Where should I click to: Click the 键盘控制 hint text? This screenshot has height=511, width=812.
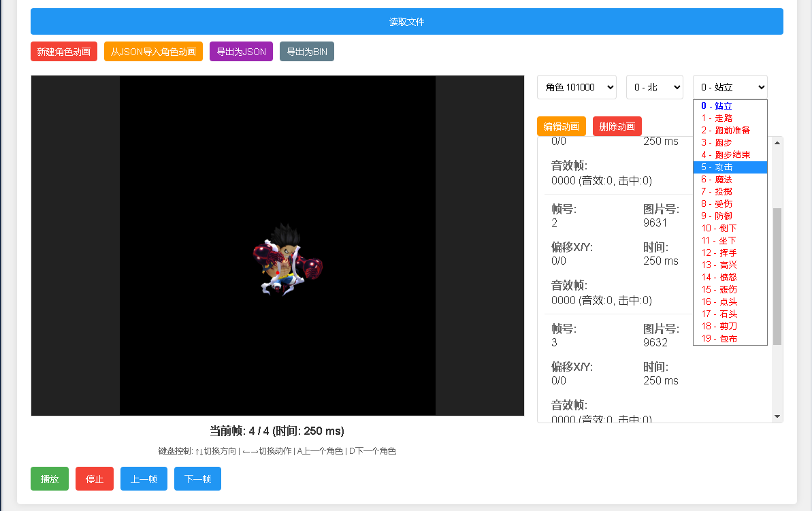pyautogui.click(x=277, y=451)
